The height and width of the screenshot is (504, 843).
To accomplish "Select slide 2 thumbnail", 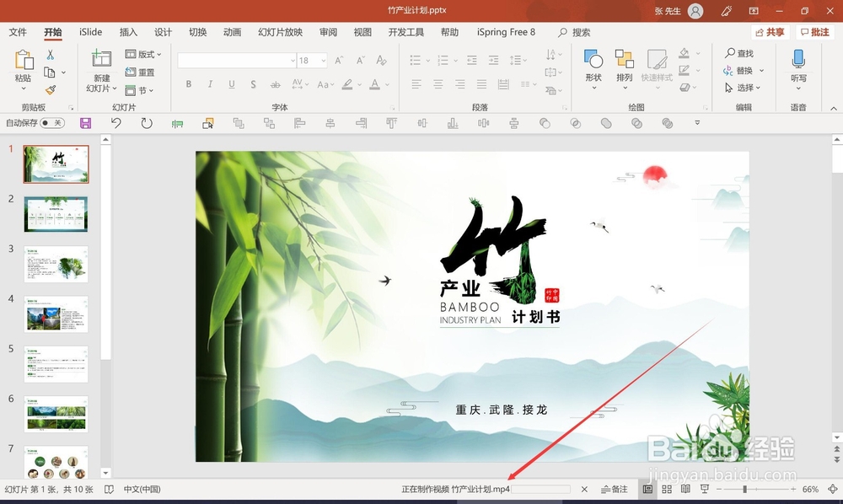I will 56,214.
